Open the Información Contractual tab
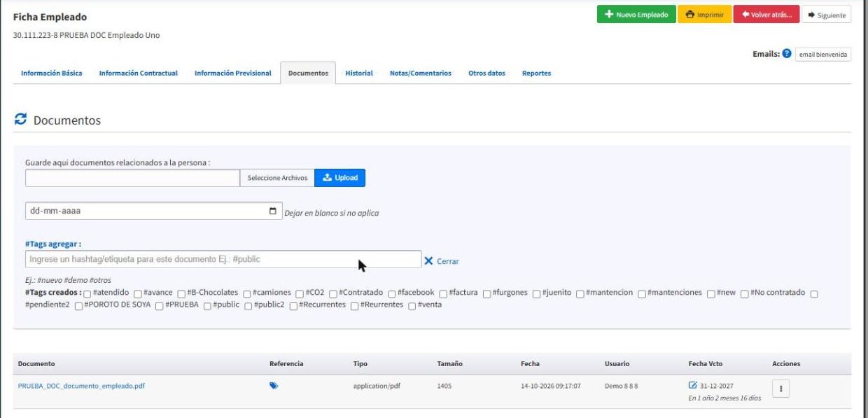Viewport: 868px width, 418px height. (139, 73)
